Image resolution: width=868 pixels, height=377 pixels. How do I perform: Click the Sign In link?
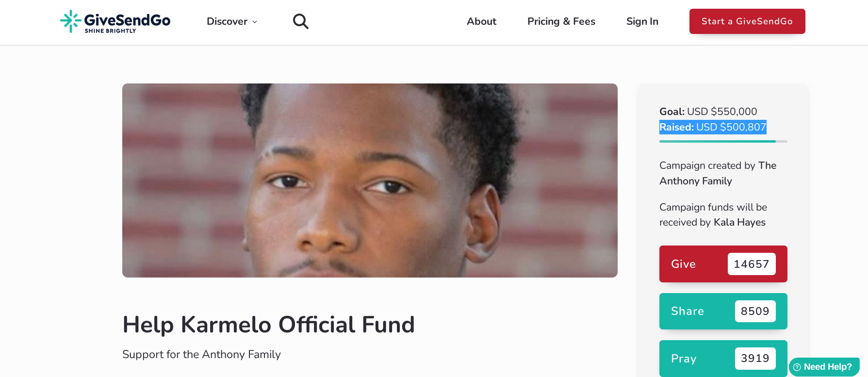pos(642,21)
